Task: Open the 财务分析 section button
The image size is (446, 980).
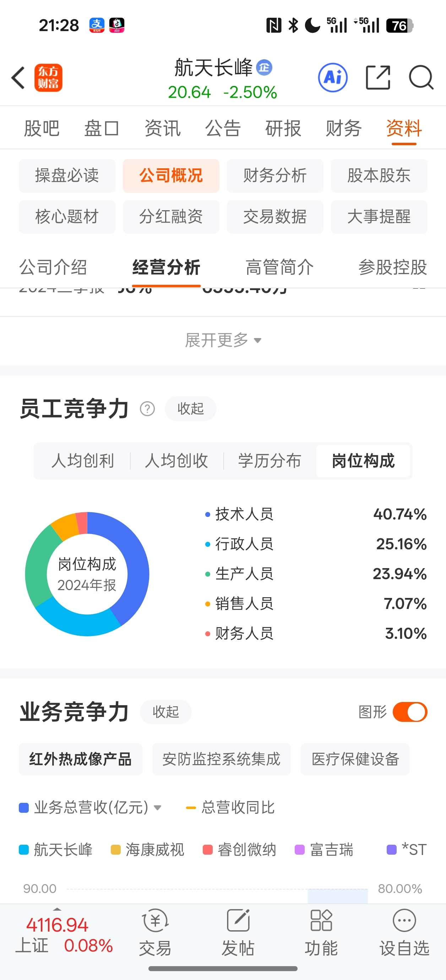Action: (x=275, y=176)
